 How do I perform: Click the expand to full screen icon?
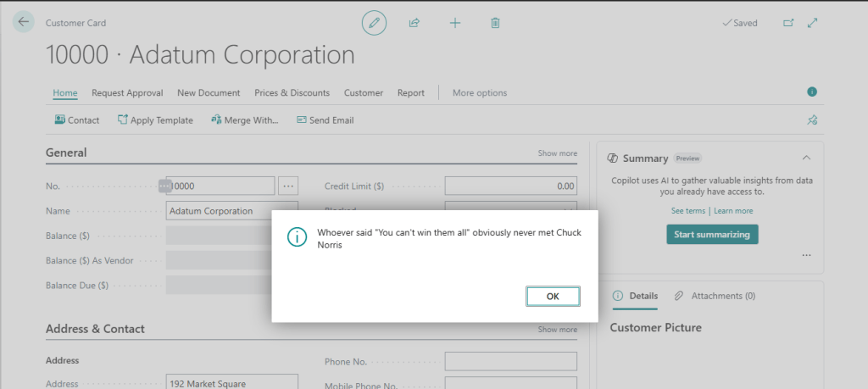tap(813, 23)
